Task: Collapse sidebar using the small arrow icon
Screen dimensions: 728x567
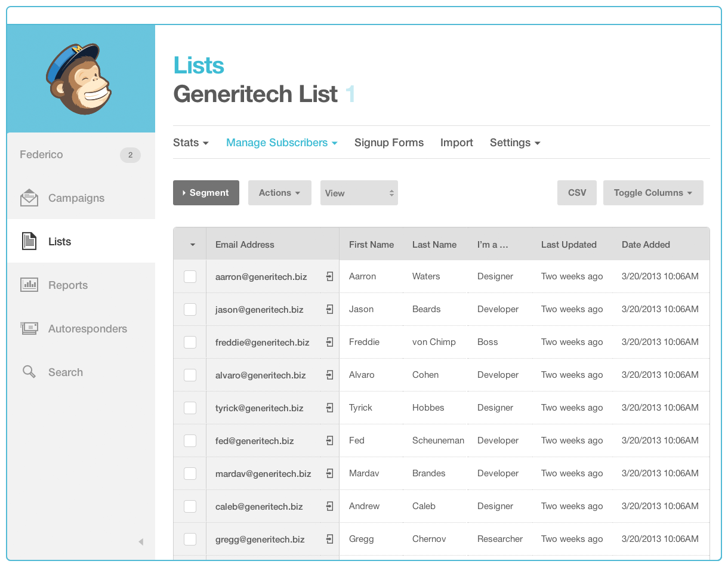Action: 141,542
